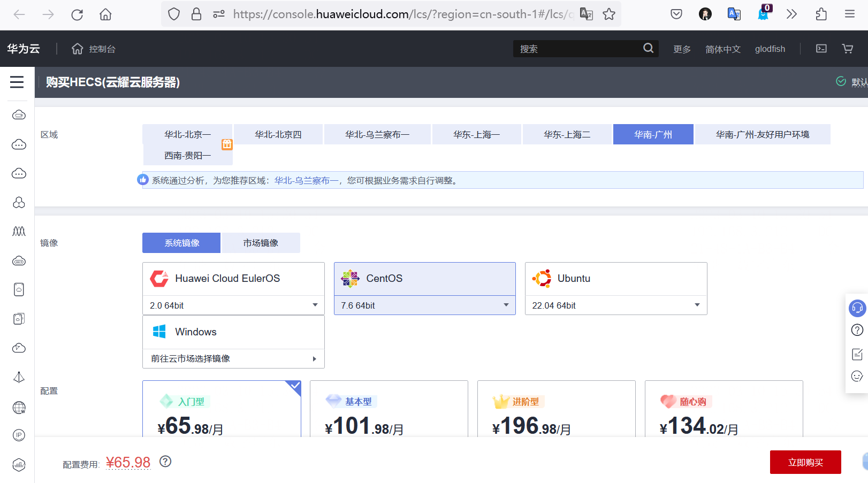The width and height of the screenshot is (868, 483).
Task: Open the browser extensions puzzle icon
Action: pyautogui.click(x=821, y=14)
